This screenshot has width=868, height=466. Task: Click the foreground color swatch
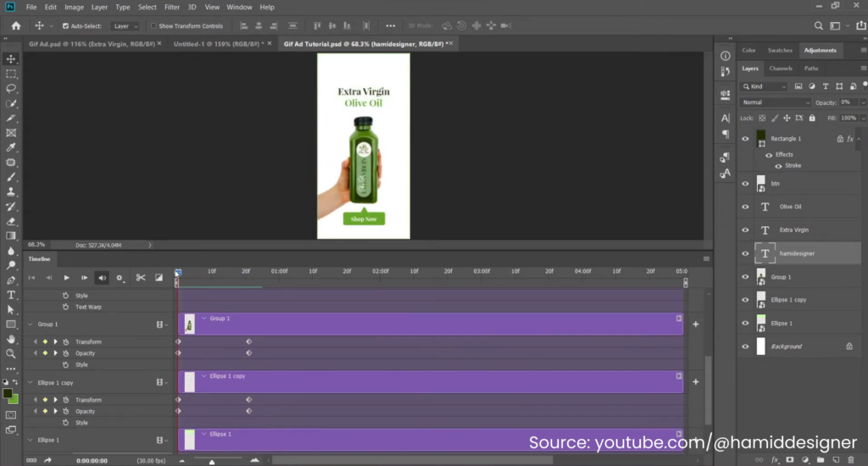click(x=8, y=394)
